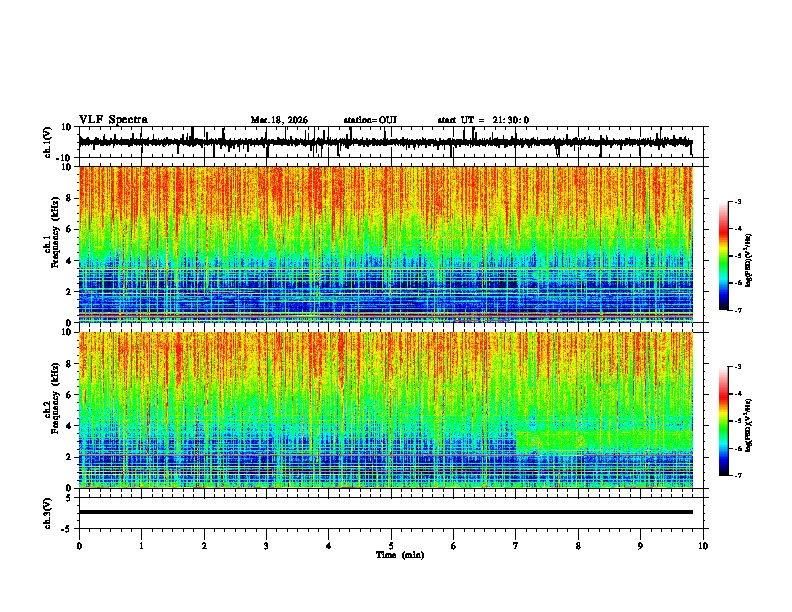Click the ch.1 voltage waveform trace
The image size is (792, 612).
coord(385,142)
